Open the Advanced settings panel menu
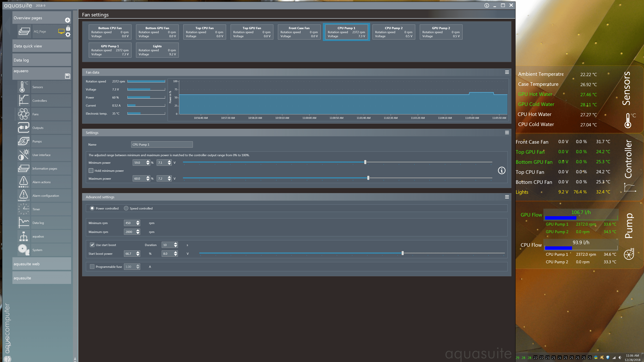644x362 pixels. [x=507, y=197]
